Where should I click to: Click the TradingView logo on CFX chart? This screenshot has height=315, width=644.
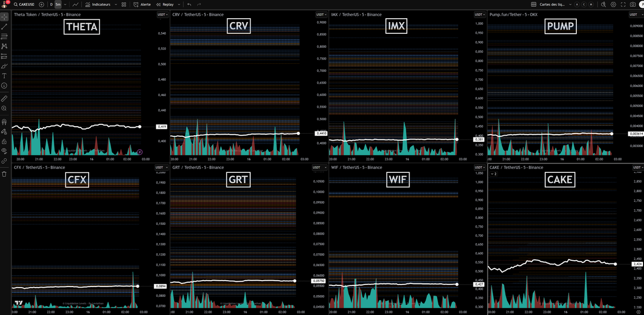pyautogui.click(x=18, y=303)
